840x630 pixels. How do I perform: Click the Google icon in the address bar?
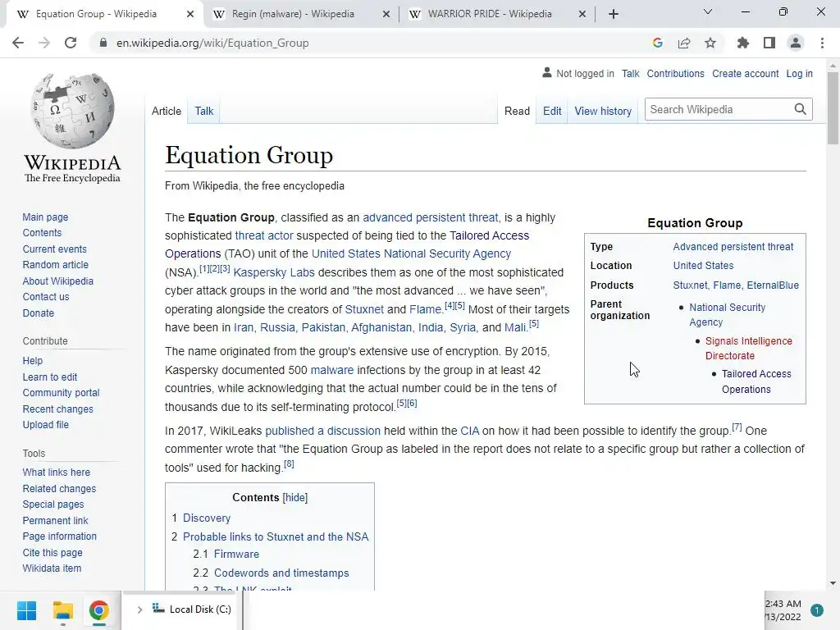click(x=658, y=43)
